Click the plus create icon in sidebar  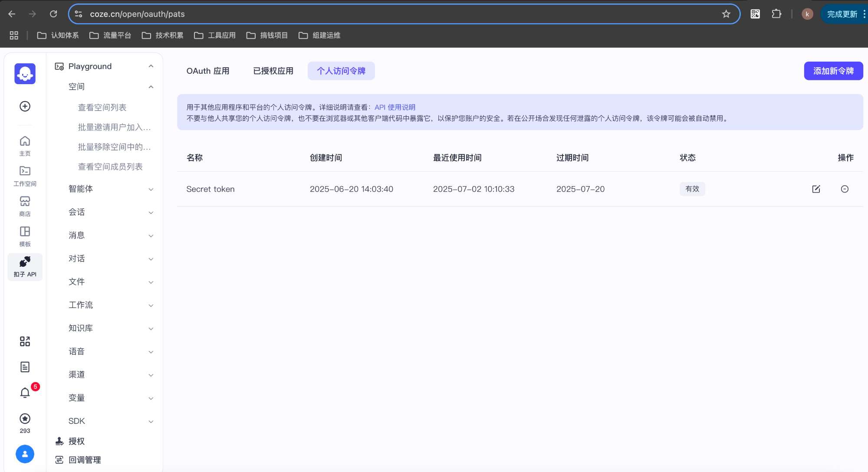25,106
